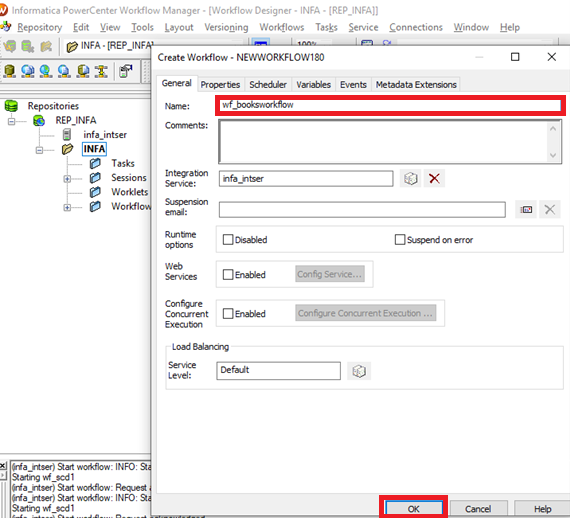This screenshot has height=518, width=570.
Task: Open the Workflows menu
Action: (282, 27)
